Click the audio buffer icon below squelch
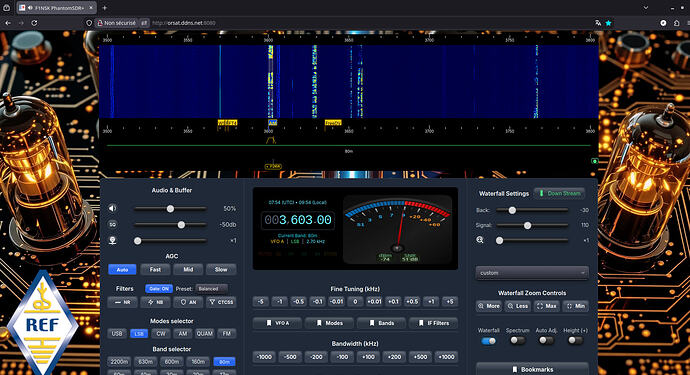Image resolution: width=690 pixels, height=375 pixels. [x=113, y=240]
